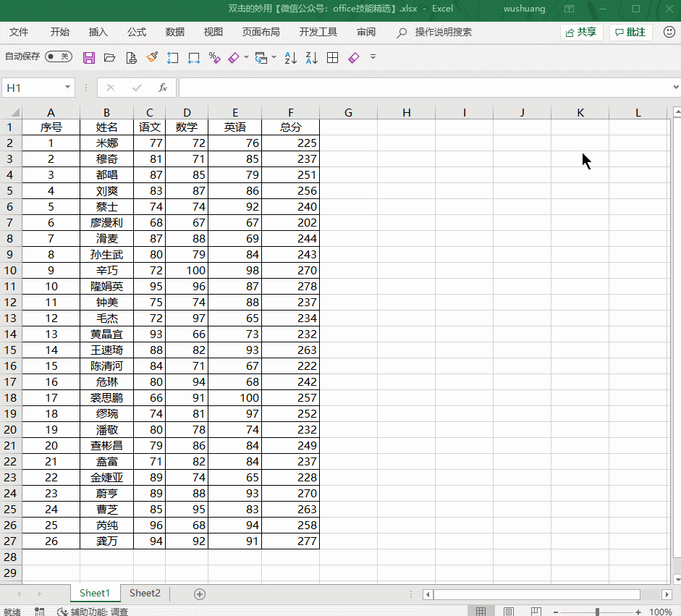Select the Format Painter brush icon
681x616 pixels.
pyautogui.click(x=152, y=58)
